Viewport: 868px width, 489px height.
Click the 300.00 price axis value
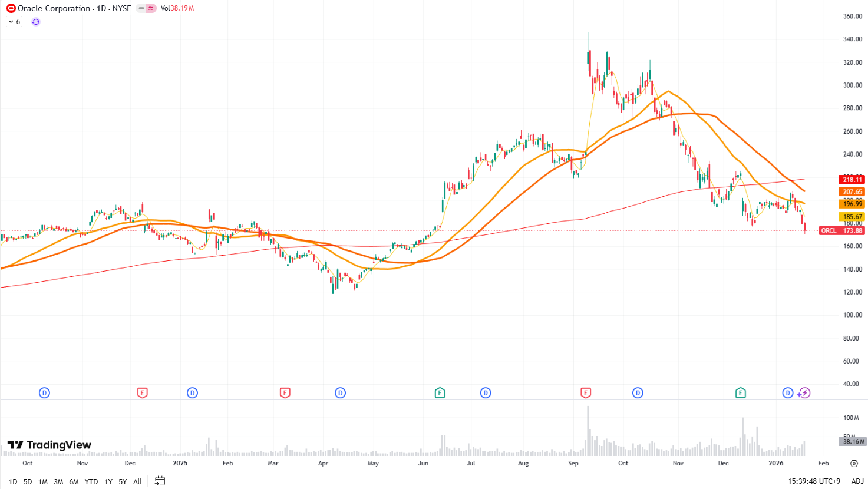point(853,85)
